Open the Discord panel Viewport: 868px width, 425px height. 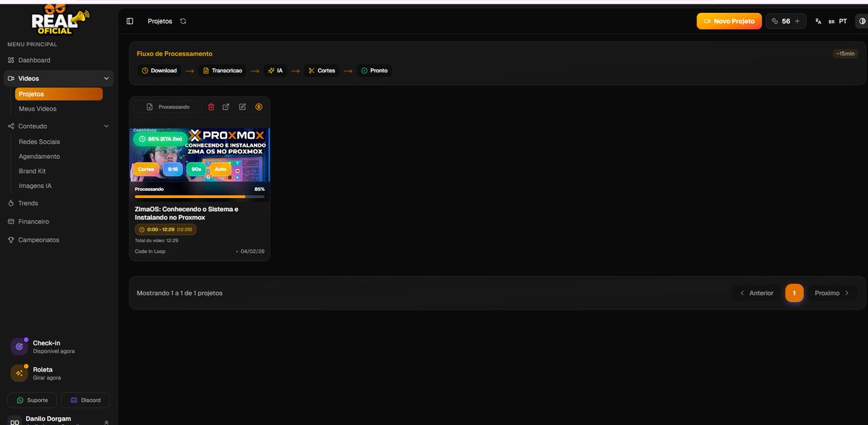[85, 400]
